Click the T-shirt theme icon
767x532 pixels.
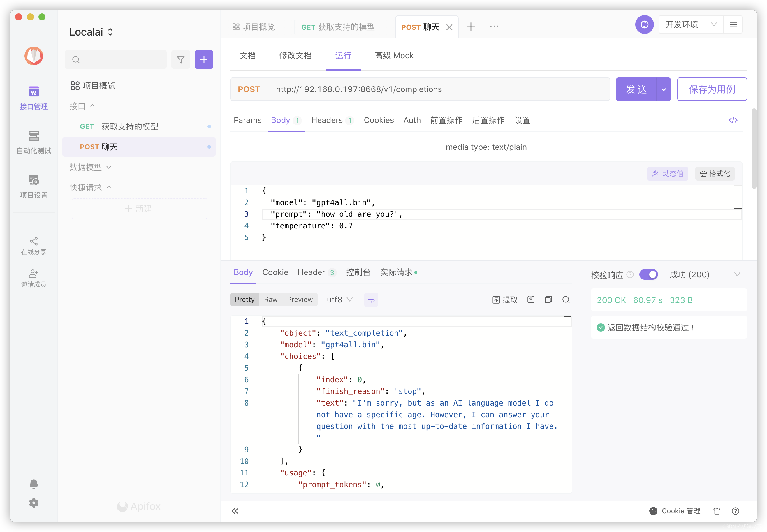pyautogui.click(x=716, y=511)
